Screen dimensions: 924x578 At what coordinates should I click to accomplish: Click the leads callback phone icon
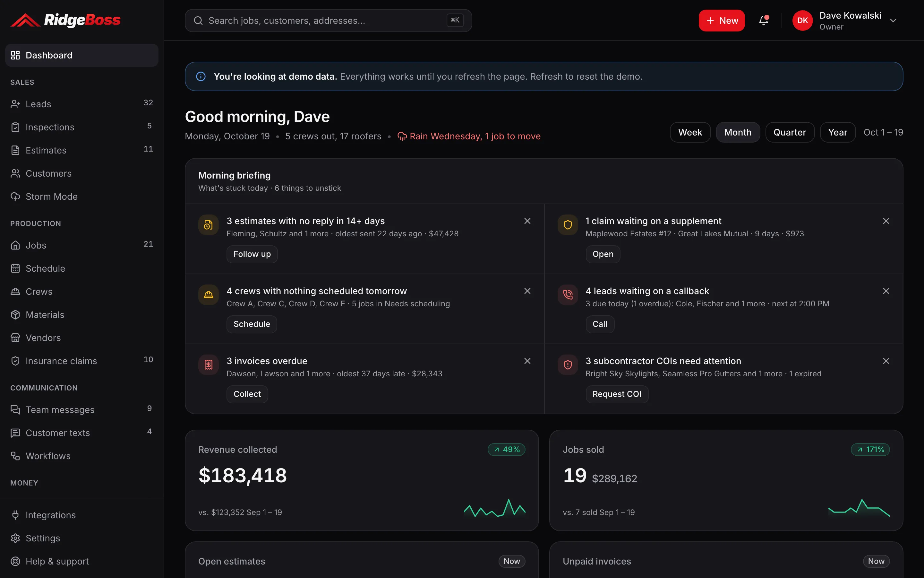pos(568,295)
